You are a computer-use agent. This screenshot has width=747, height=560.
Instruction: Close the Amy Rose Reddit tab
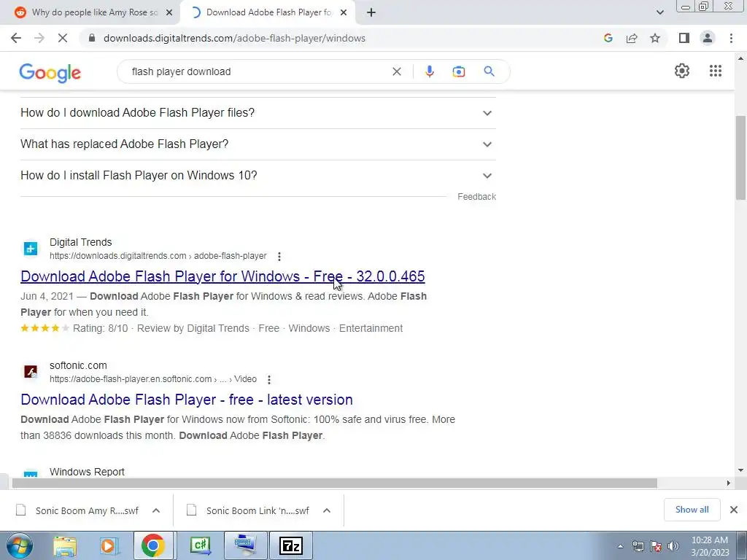click(x=169, y=13)
